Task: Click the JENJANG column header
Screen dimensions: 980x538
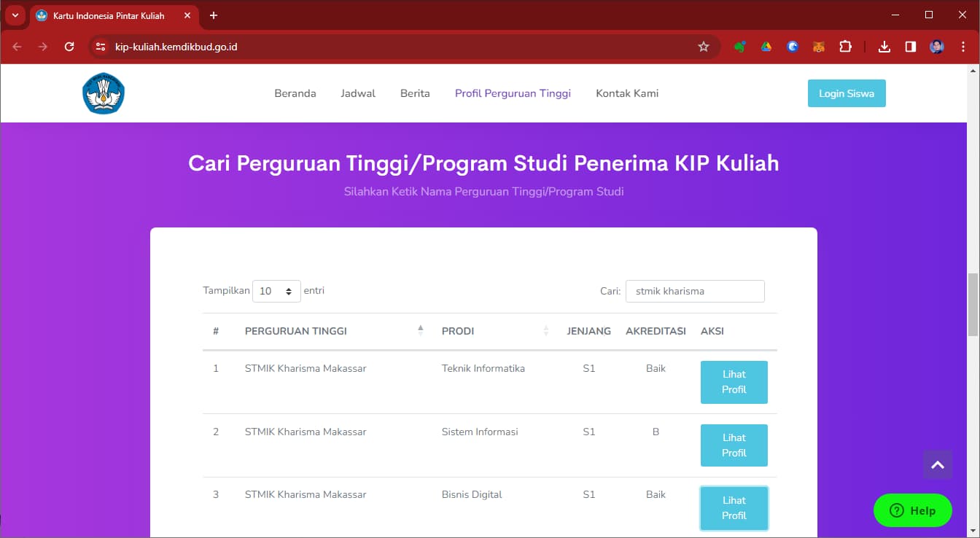Action: (x=589, y=331)
